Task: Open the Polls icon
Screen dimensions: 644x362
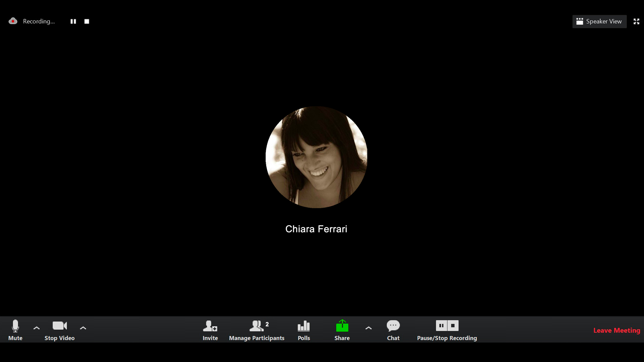Action: point(304,326)
